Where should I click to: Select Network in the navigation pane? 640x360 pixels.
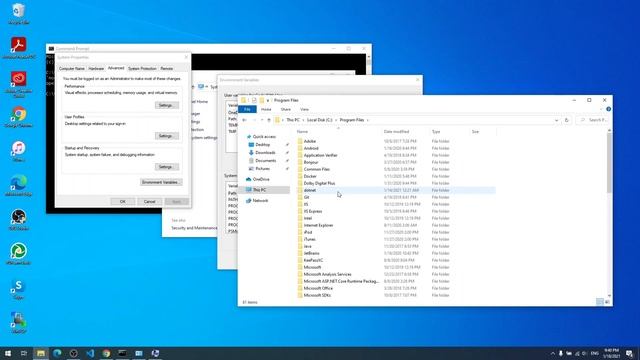pos(260,201)
